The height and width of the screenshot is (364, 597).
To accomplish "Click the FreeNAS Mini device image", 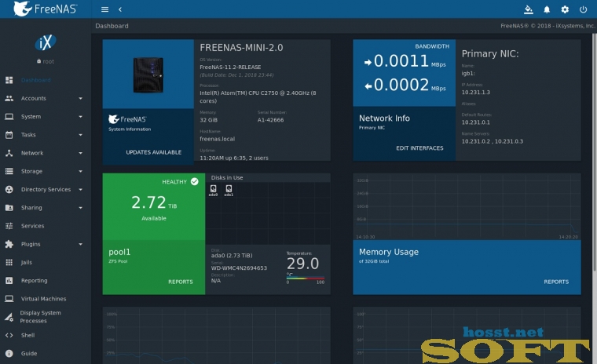I will [148, 75].
